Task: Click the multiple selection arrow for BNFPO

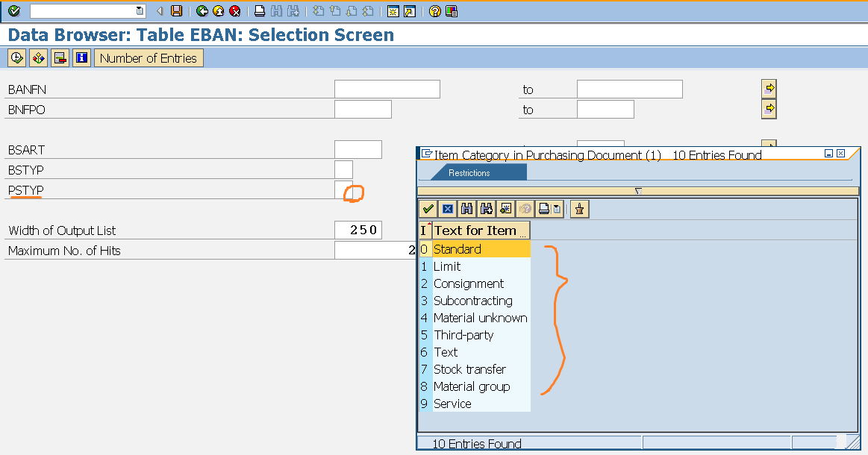Action: point(769,108)
